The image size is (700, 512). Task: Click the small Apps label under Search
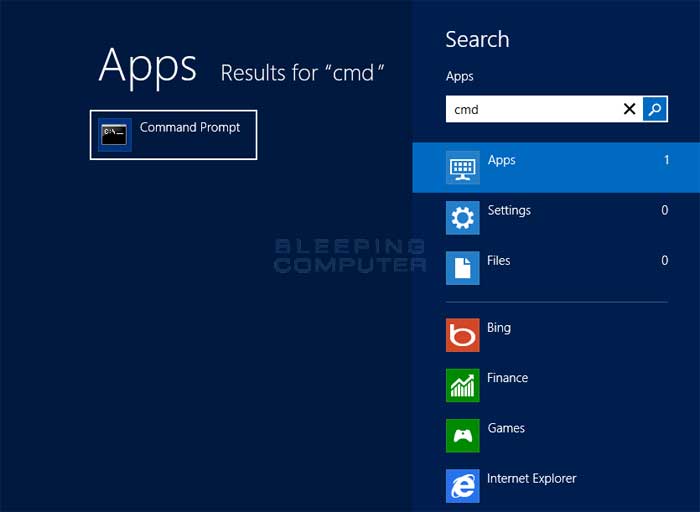tap(459, 76)
